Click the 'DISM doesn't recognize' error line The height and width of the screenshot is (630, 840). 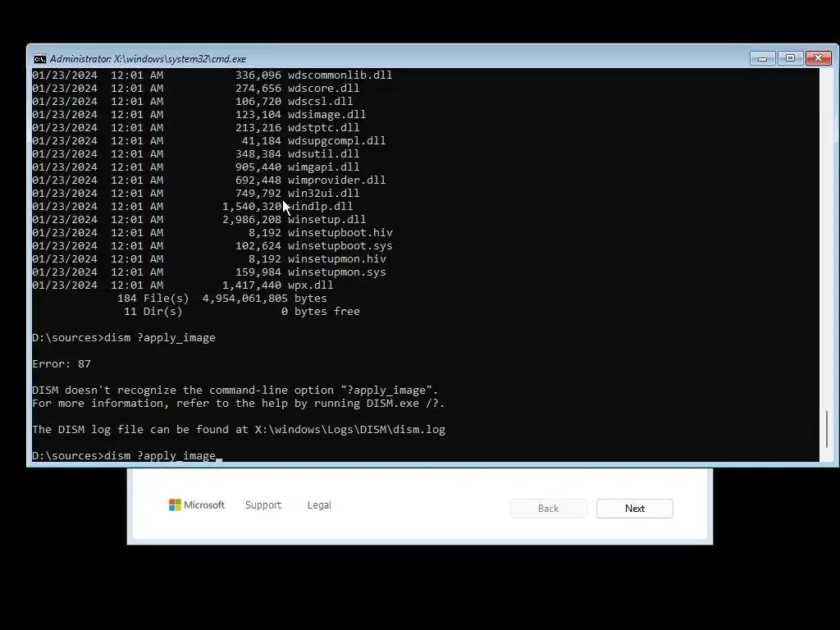click(x=235, y=390)
